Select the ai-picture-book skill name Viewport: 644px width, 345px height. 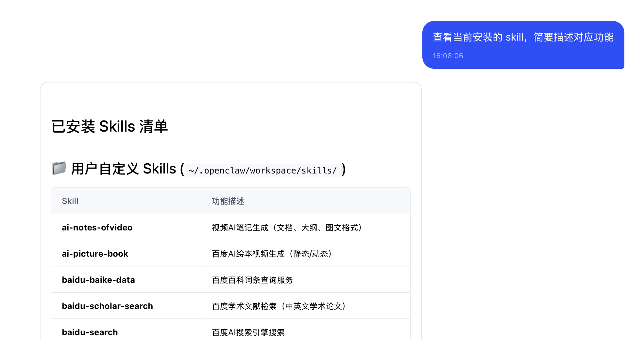coord(95,254)
